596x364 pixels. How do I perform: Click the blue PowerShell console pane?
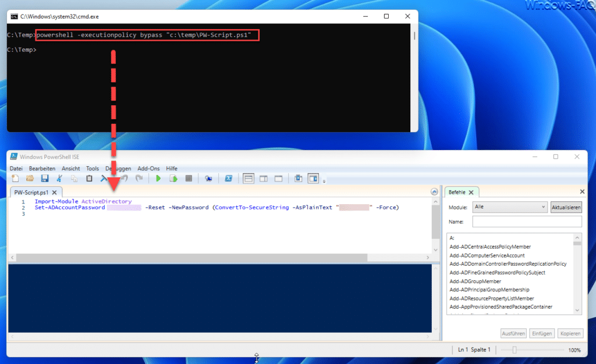pos(219,298)
